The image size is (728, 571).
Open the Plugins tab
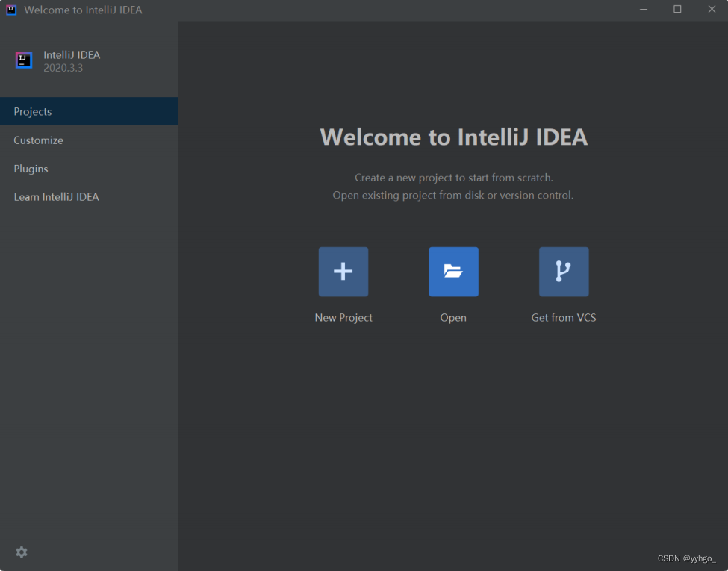pos(31,169)
